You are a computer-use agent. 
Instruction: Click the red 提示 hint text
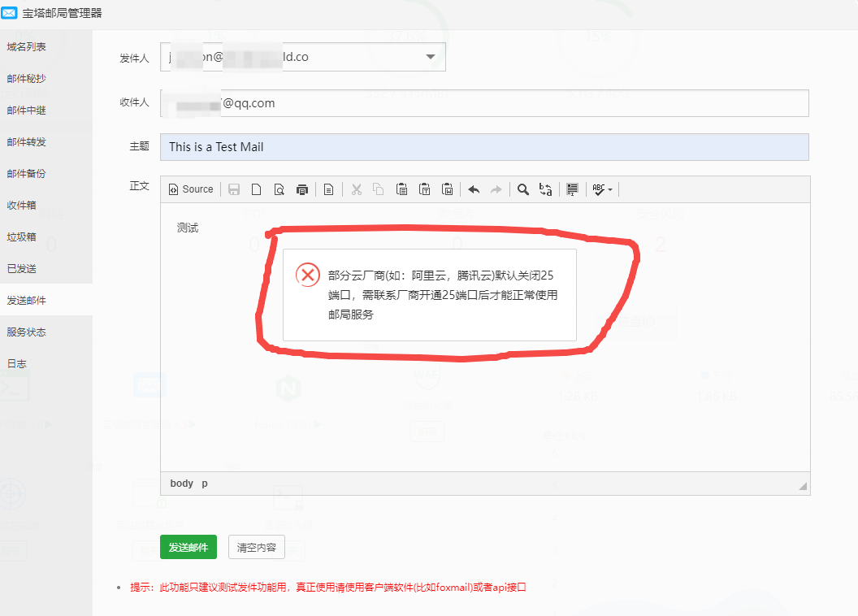[x=327, y=587]
